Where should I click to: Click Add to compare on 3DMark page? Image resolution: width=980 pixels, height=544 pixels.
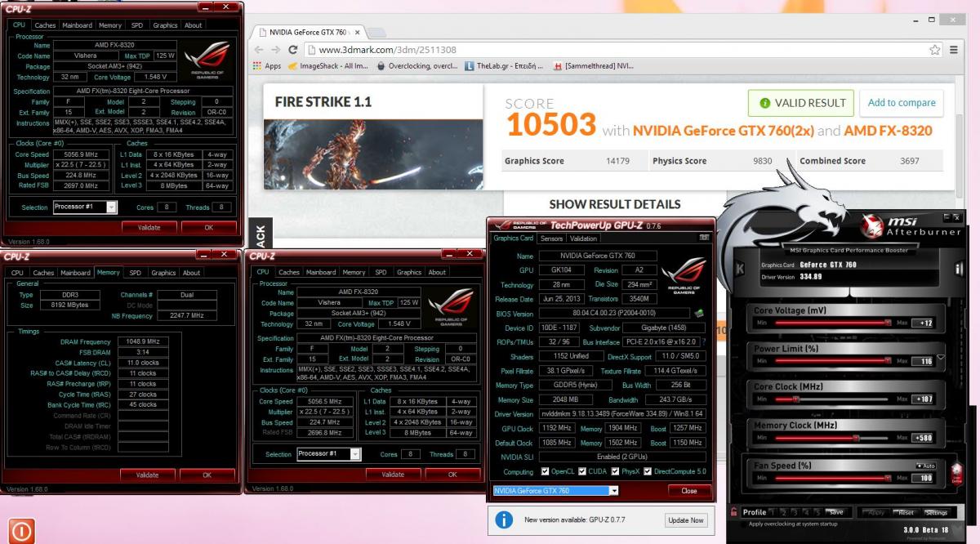(x=902, y=103)
